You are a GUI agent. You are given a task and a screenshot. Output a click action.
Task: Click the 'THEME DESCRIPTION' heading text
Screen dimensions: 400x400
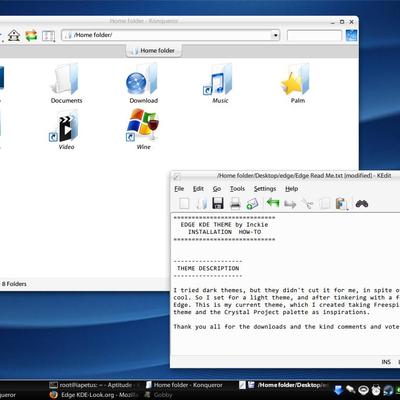tap(208, 268)
